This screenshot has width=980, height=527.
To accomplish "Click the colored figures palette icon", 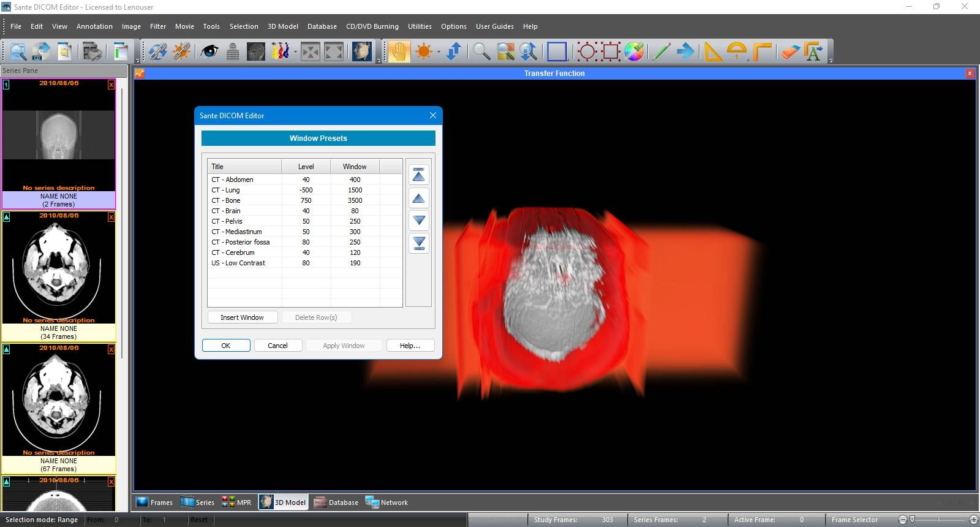I will [x=280, y=51].
